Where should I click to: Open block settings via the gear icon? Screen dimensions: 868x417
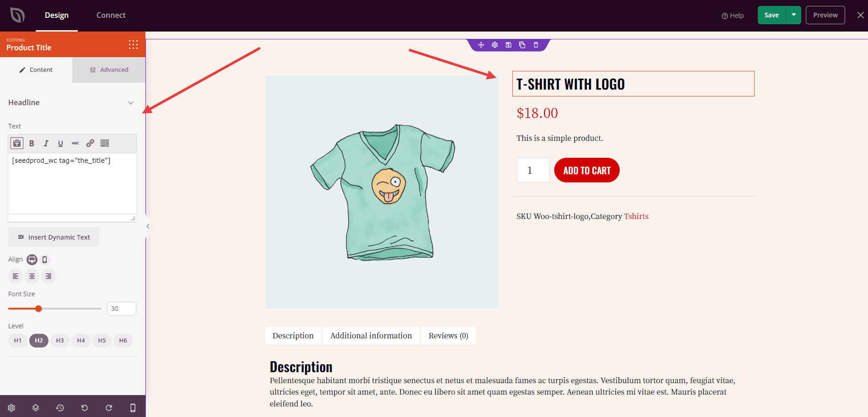494,45
